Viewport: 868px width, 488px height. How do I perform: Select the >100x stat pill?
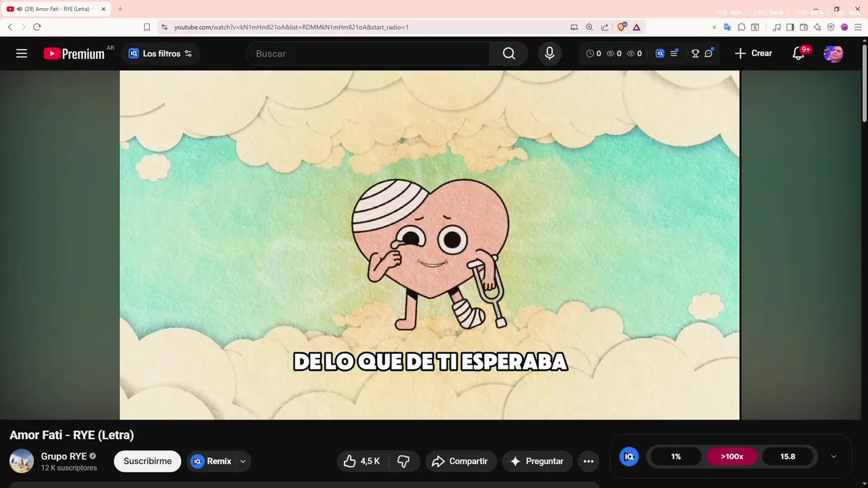732,456
